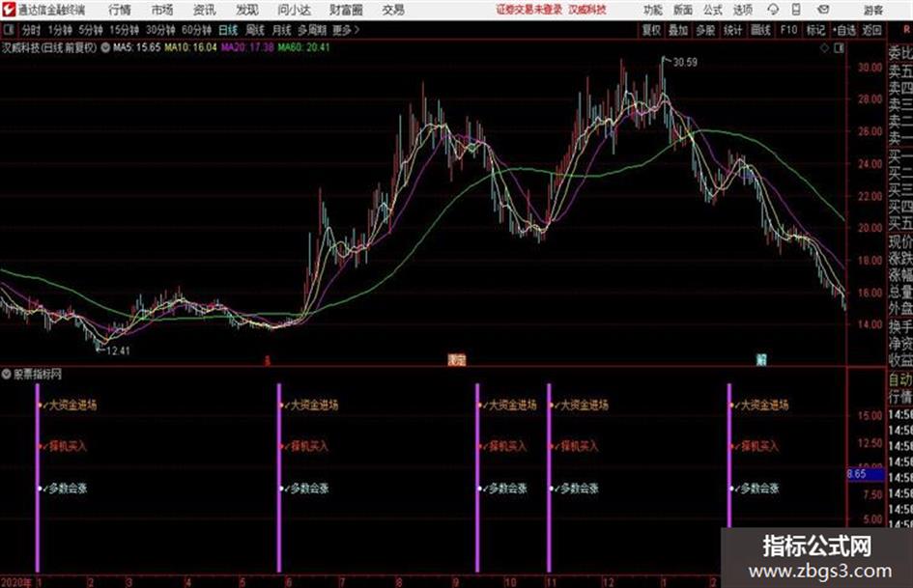Click the MA20: 17.38 legend value
The height and width of the screenshot is (588, 913).
tap(247, 47)
